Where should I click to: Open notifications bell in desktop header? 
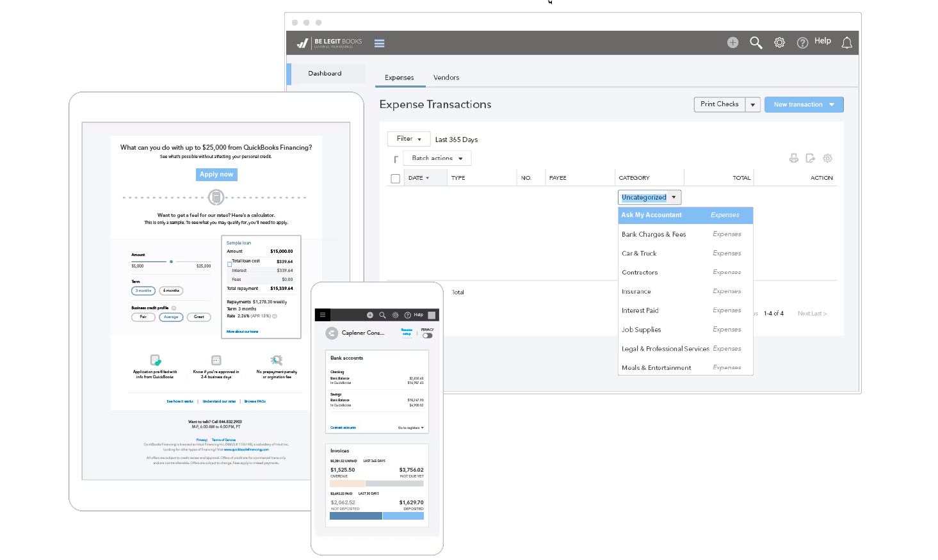(x=846, y=42)
